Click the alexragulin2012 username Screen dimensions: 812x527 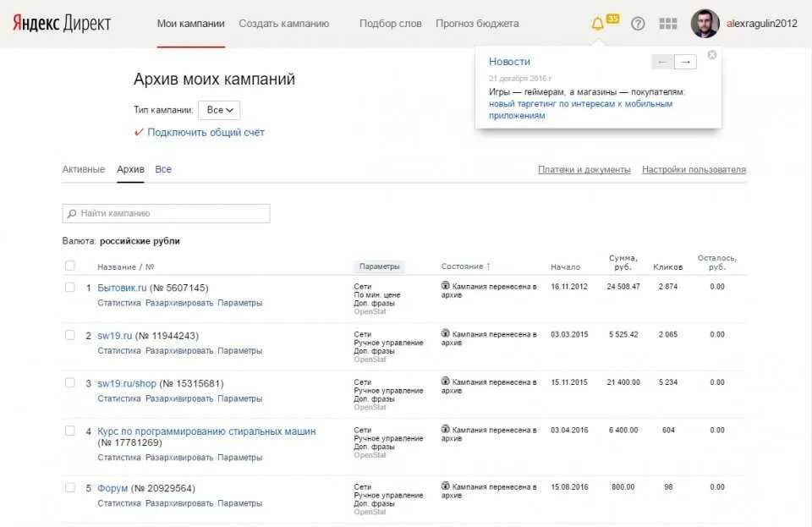pyautogui.click(x=762, y=24)
